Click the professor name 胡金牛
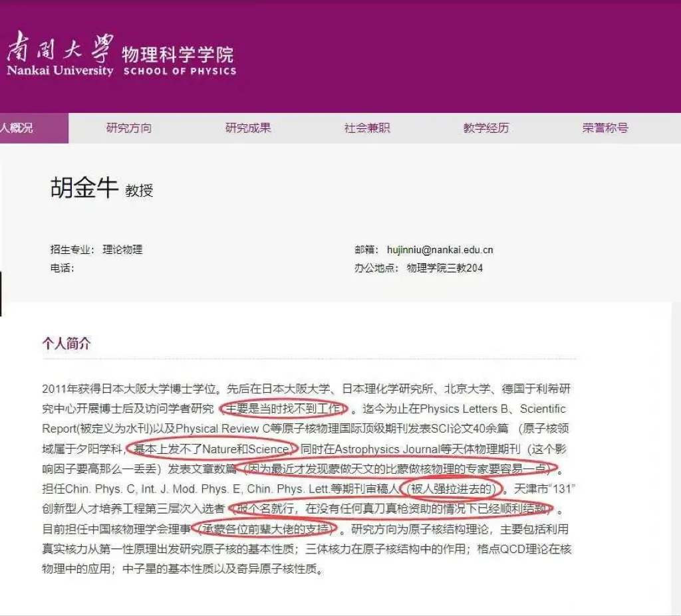This screenshot has width=681, height=616. [84, 187]
